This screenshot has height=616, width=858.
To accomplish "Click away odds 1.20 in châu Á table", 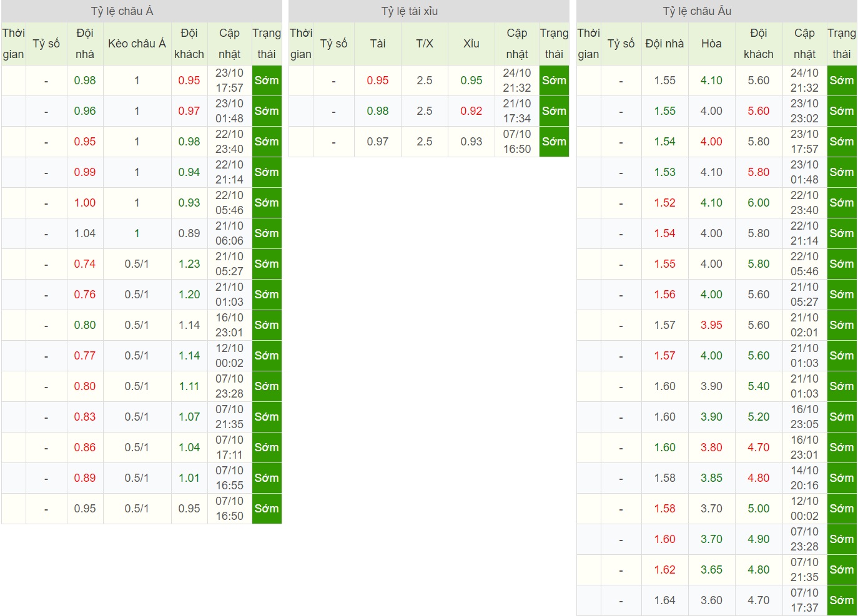I will [x=189, y=295].
